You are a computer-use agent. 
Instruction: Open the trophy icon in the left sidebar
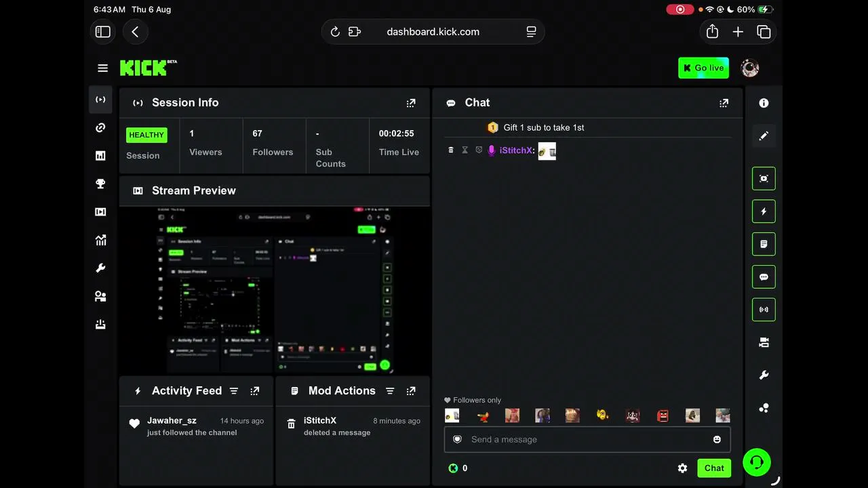(100, 184)
